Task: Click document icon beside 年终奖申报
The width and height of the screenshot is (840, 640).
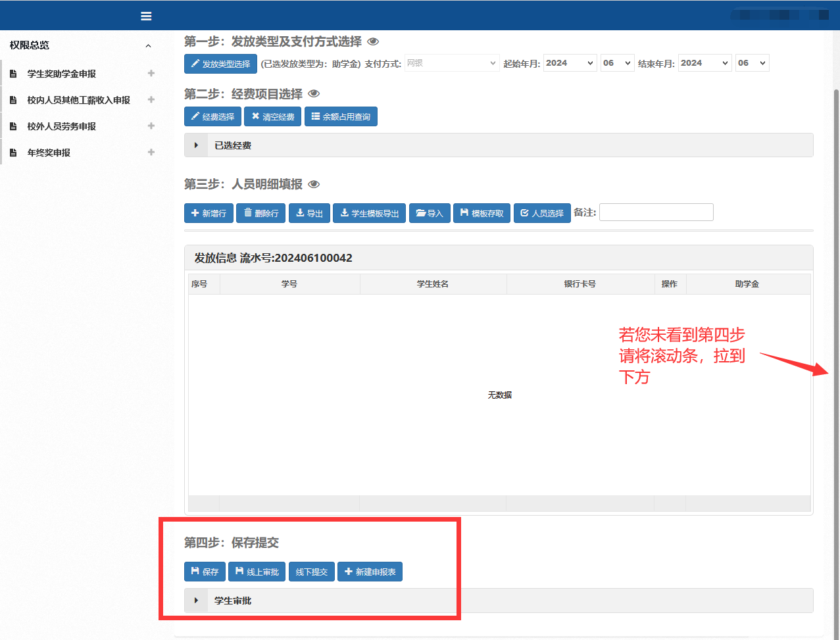Action: click(13, 153)
